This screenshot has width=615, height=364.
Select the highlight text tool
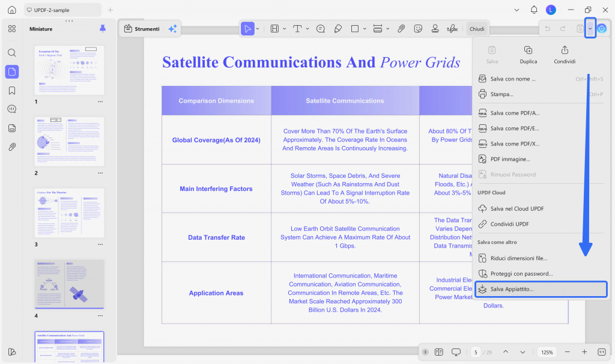coord(274,29)
